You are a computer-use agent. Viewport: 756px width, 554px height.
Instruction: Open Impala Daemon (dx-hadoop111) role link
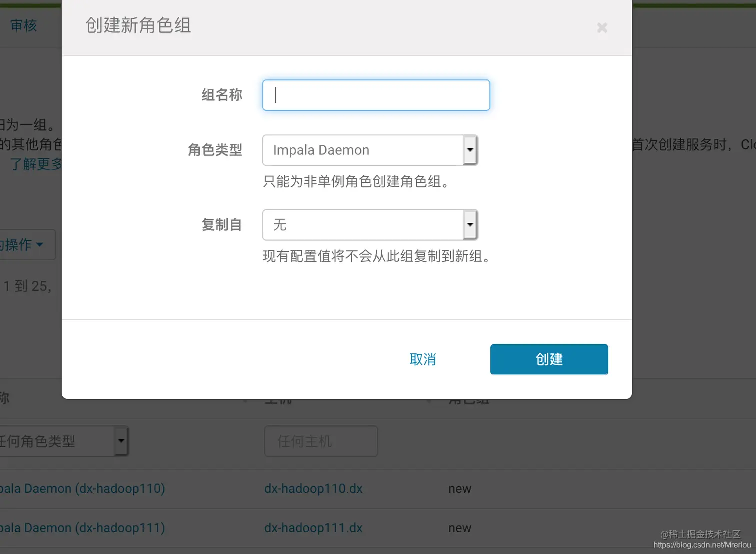(82, 528)
